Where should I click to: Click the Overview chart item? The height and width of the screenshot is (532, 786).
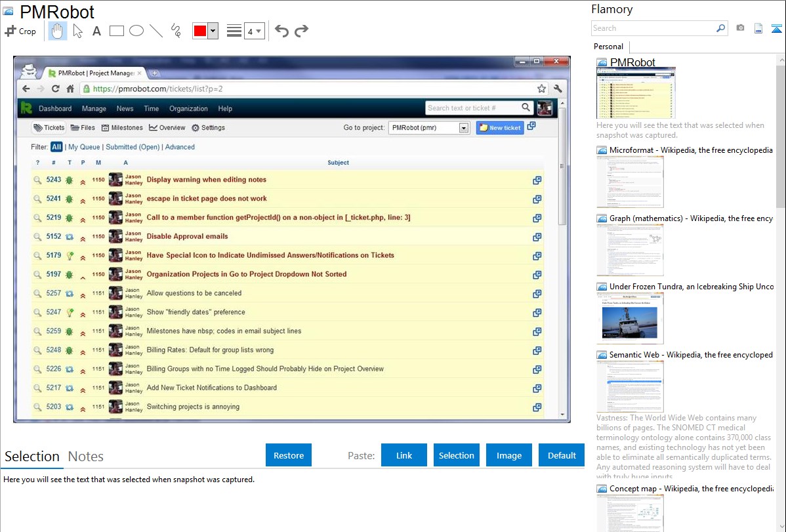pos(167,128)
